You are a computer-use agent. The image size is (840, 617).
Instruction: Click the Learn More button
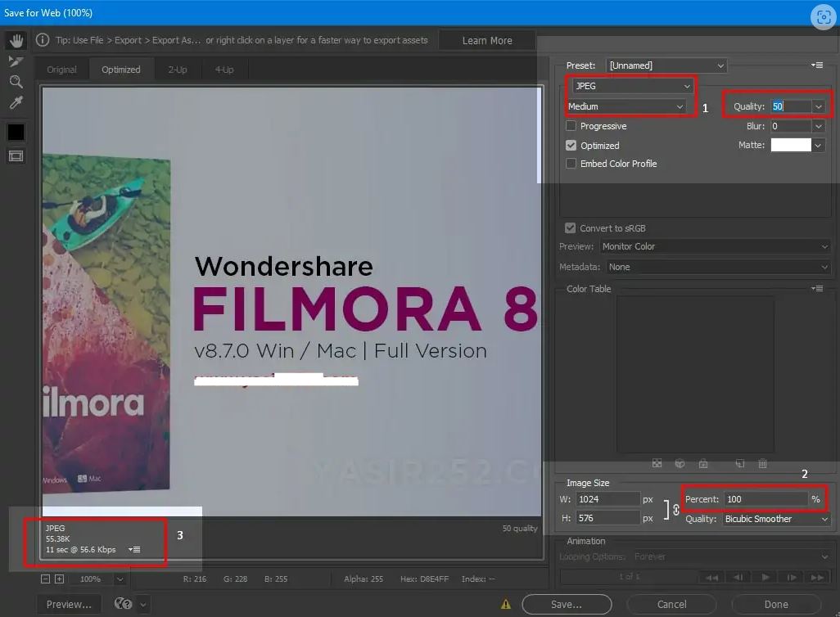[x=487, y=41]
